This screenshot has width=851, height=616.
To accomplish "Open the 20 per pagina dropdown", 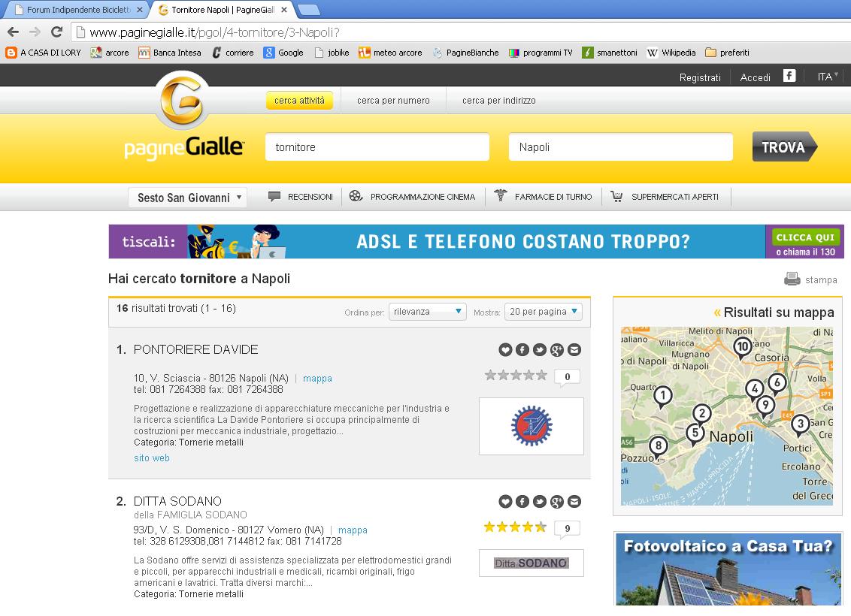I will click(x=544, y=312).
